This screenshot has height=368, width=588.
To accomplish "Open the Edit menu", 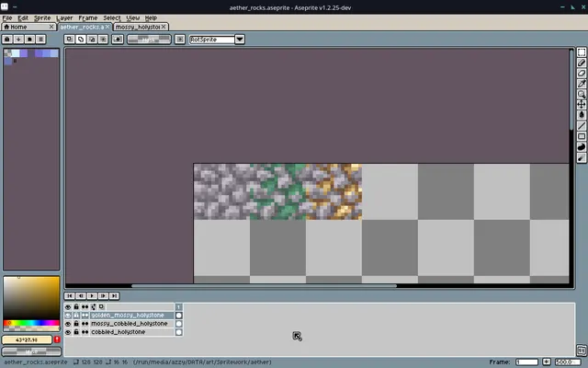I will click(x=23, y=18).
